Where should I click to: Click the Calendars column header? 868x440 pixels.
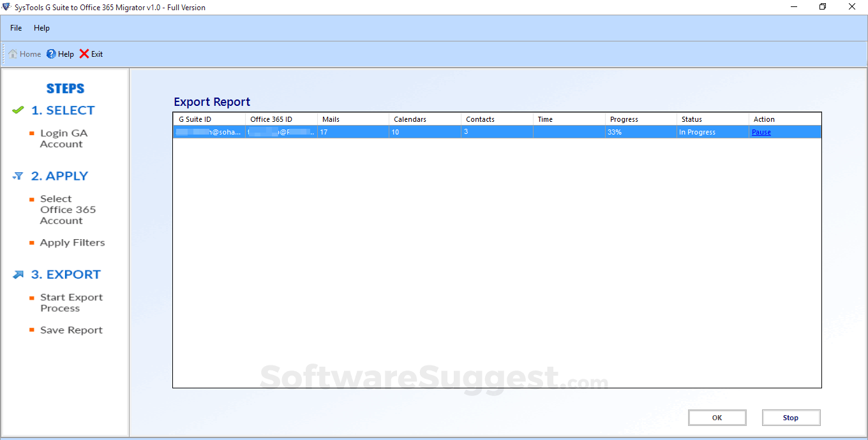tap(425, 119)
